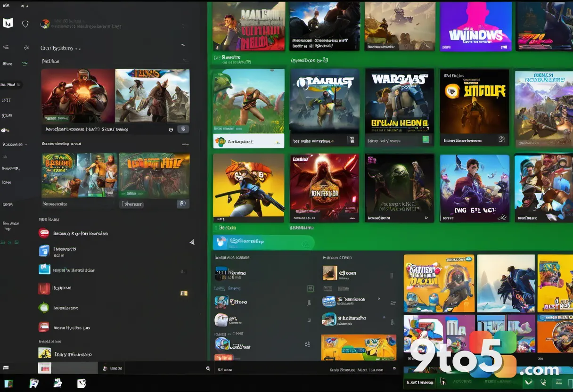Click the phone icon in bottom-right bar
Viewport: 573px width, 392px height.
543,383
